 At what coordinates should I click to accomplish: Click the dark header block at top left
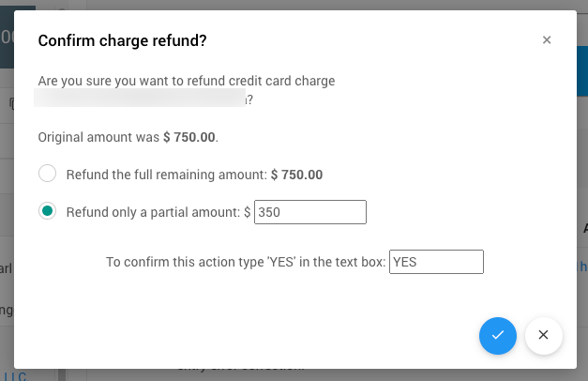click(7, 38)
